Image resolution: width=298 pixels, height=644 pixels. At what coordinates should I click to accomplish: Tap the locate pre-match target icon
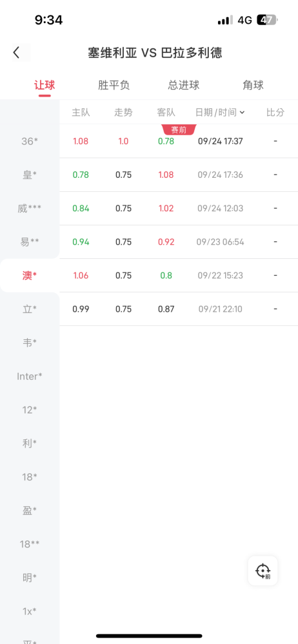(x=263, y=571)
